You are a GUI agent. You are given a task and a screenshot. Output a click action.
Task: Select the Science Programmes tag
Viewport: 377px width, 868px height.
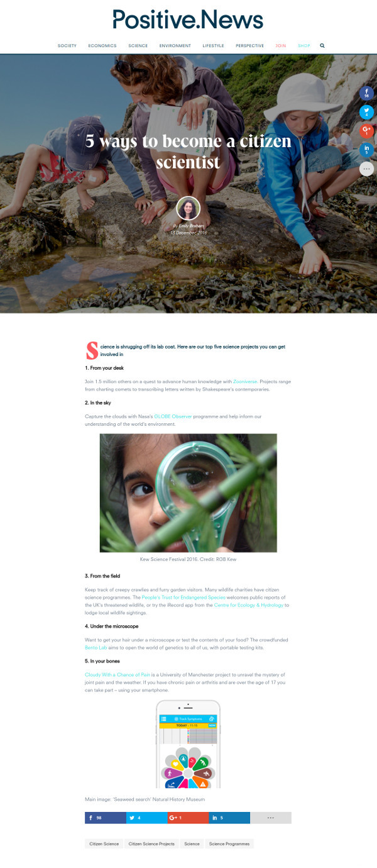pos(229,843)
